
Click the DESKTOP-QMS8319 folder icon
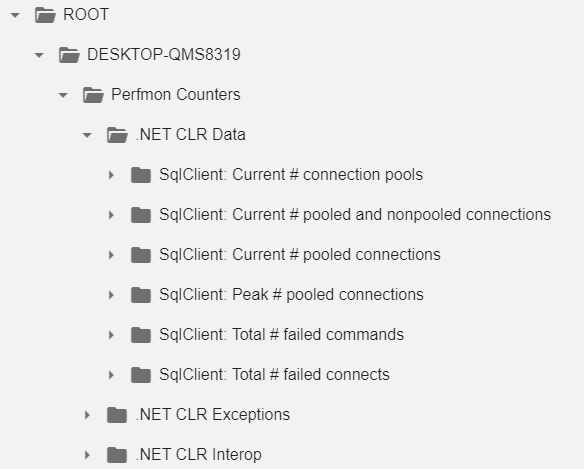click(69, 55)
